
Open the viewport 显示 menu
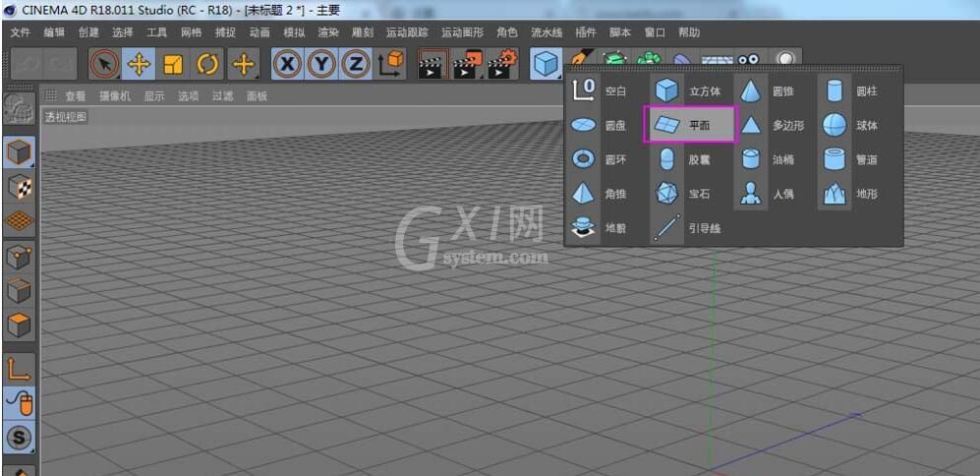[x=154, y=96]
